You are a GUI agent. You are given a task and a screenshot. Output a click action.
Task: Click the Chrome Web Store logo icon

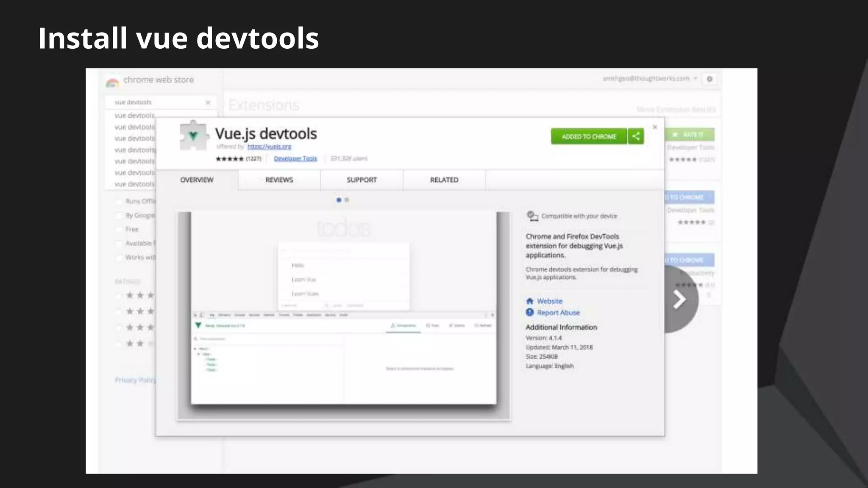pos(112,82)
